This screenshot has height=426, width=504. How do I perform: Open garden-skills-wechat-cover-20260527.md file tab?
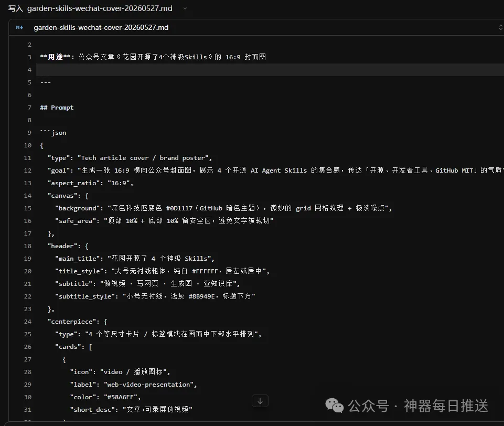click(101, 28)
